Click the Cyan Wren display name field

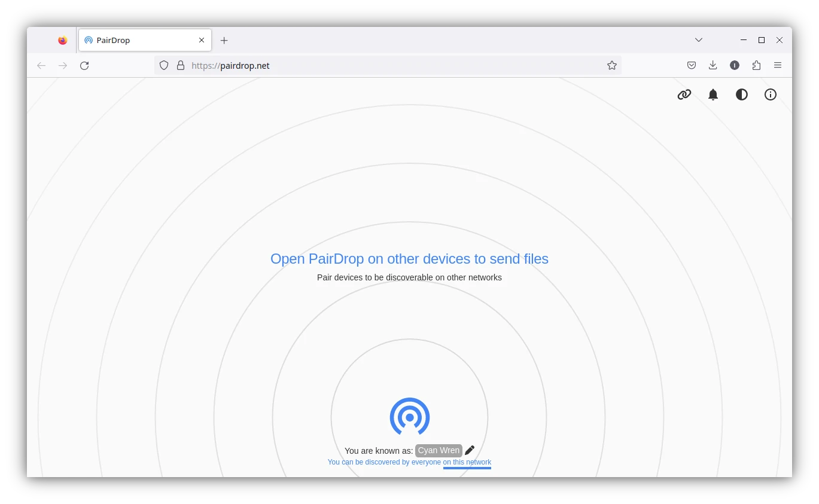(439, 451)
